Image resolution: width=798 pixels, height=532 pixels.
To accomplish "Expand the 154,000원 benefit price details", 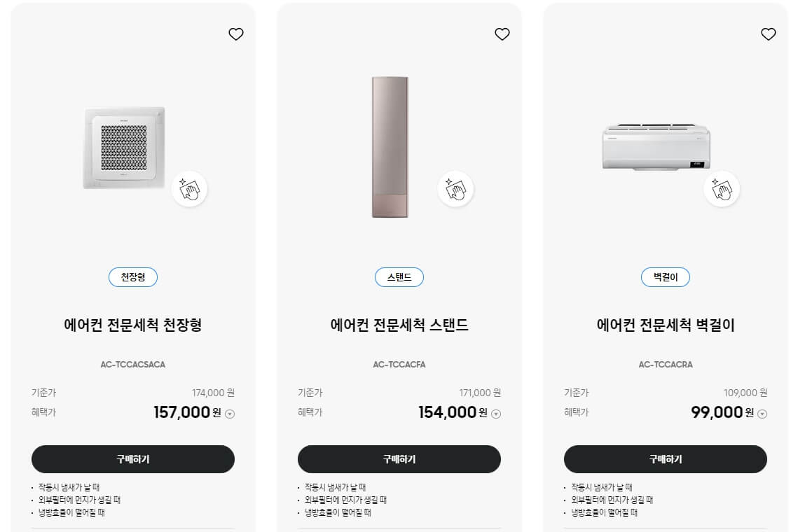I will tap(495, 414).
